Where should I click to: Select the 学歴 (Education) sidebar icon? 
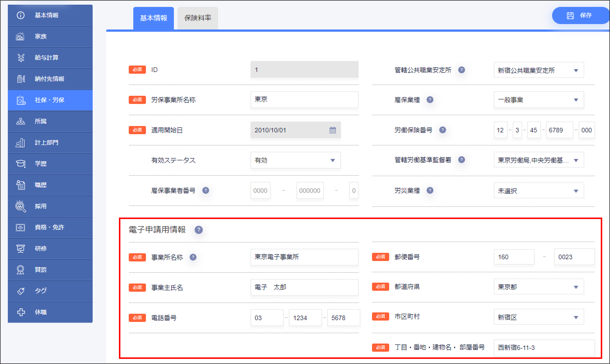coord(21,164)
